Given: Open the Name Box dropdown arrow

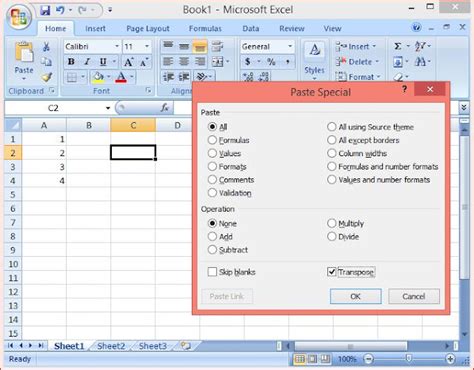Looking at the screenshot, I should [x=108, y=108].
